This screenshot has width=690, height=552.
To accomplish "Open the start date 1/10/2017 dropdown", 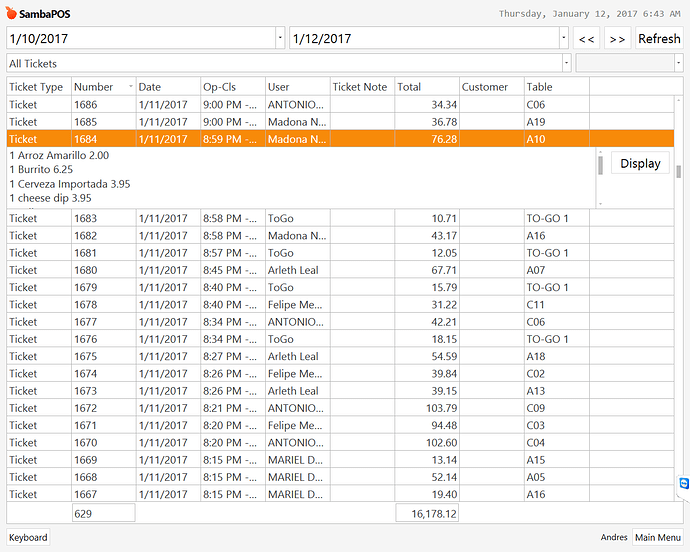I will 280,38.
